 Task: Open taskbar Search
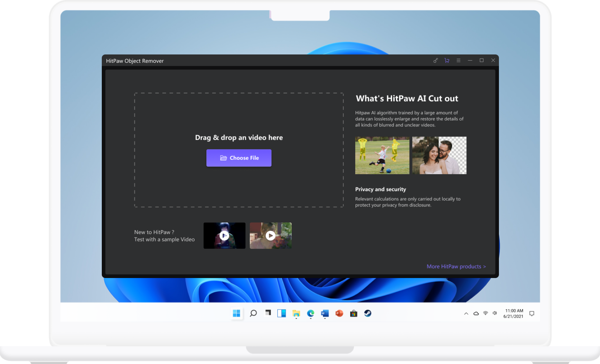click(253, 313)
